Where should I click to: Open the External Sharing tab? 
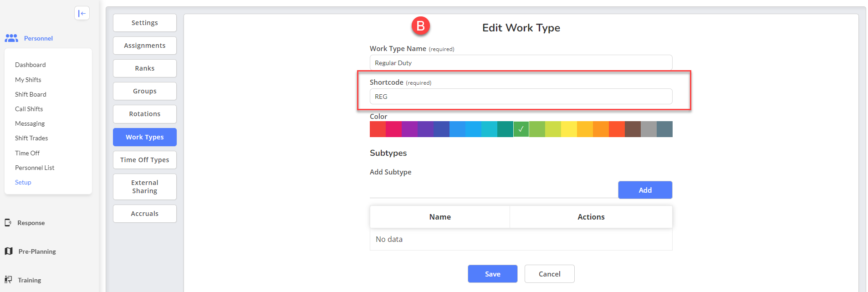(145, 187)
